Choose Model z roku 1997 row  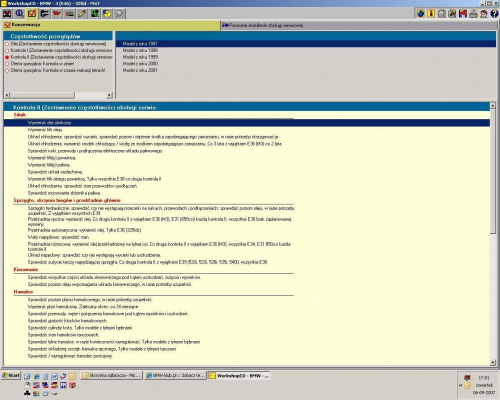[306, 44]
